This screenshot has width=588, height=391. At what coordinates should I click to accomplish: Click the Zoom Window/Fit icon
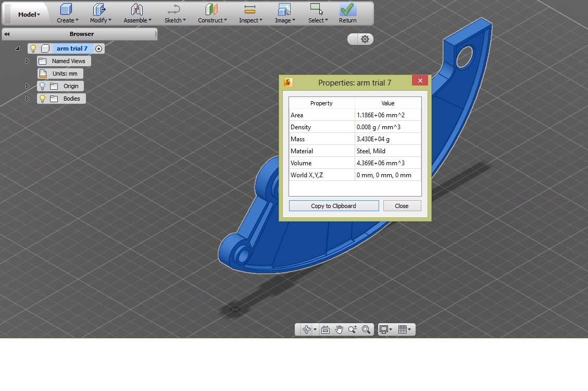point(366,329)
